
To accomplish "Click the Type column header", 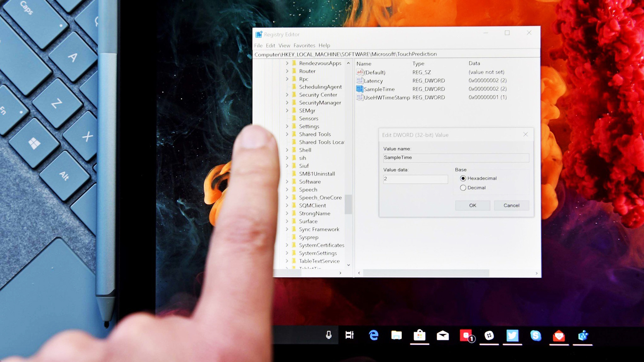I will click(x=418, y=64).
